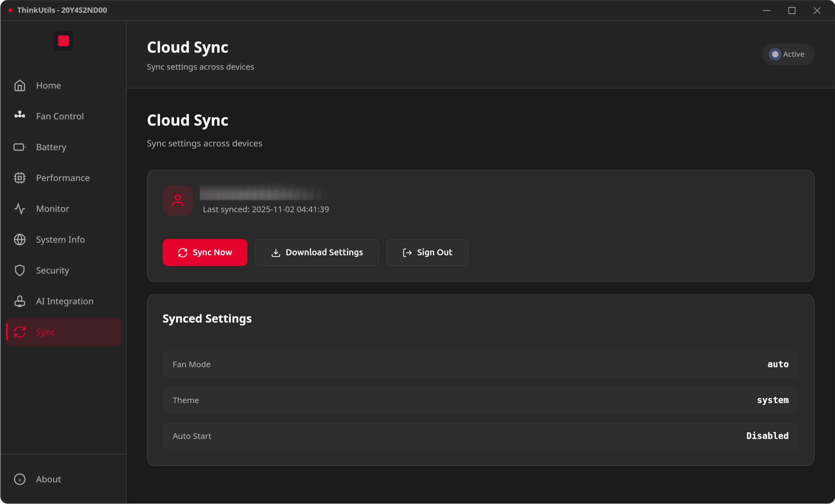This screenshot has height=504, width=835.
Task: Toggle the Active sync status indicator
Action: tap(787, 54)
